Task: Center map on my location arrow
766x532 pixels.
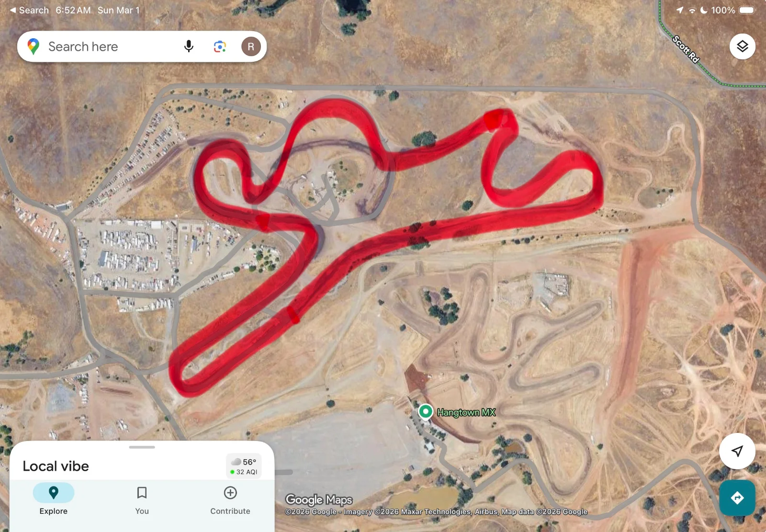Action: click(x=737, y=451)
